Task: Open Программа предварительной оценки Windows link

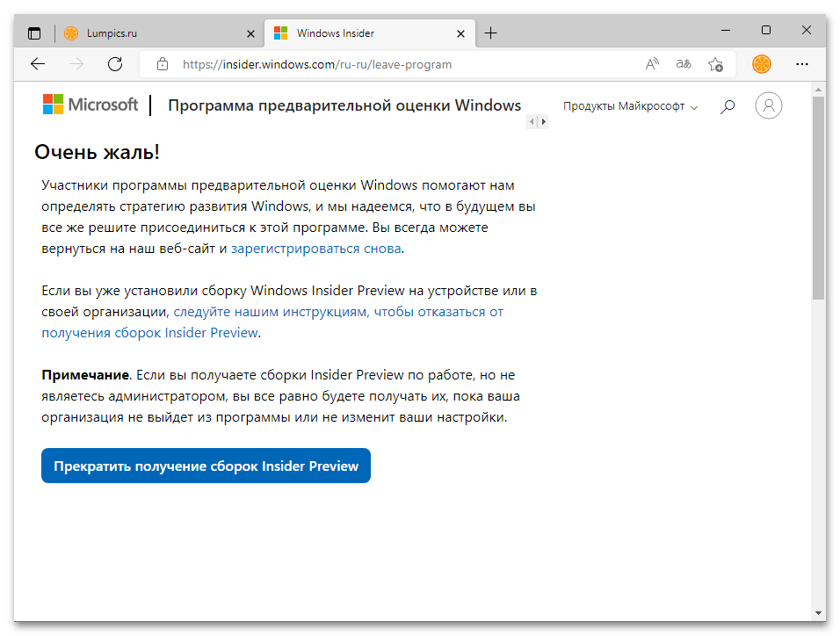Action: (x=344, y=105)
